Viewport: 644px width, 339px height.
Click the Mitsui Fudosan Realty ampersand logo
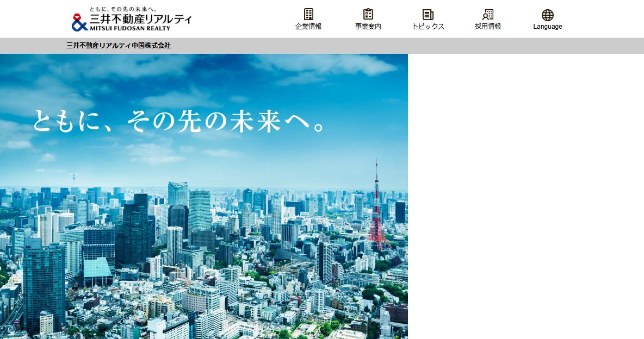[x=79, y=22]
